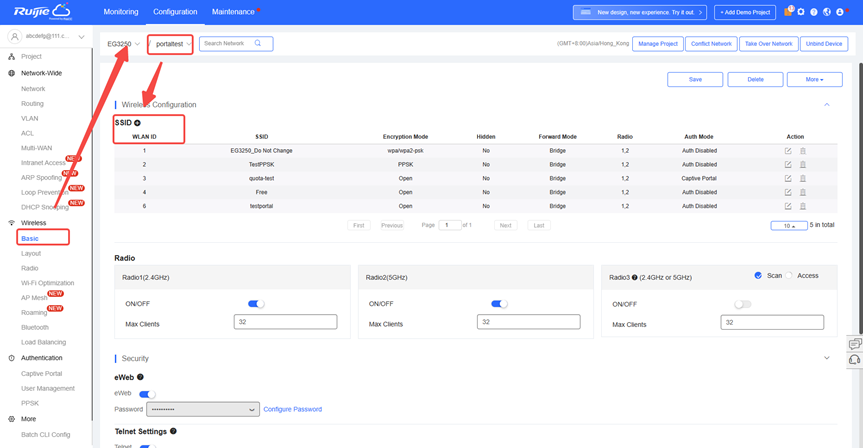This screenshot has width=863, height=448.
Task: Edit the testportal SSID entry
Action: click(788, 206)
